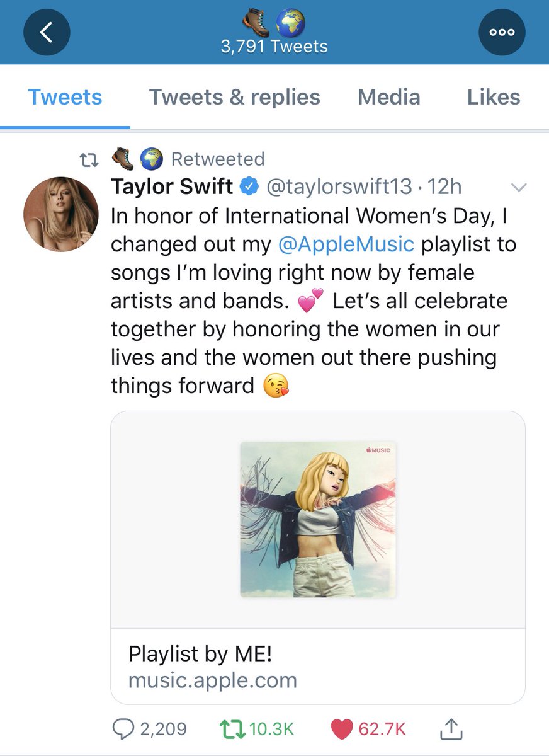
Task: Tap the Taylor Swift display name
Action: pyautogui.click(x=172, y=186)
